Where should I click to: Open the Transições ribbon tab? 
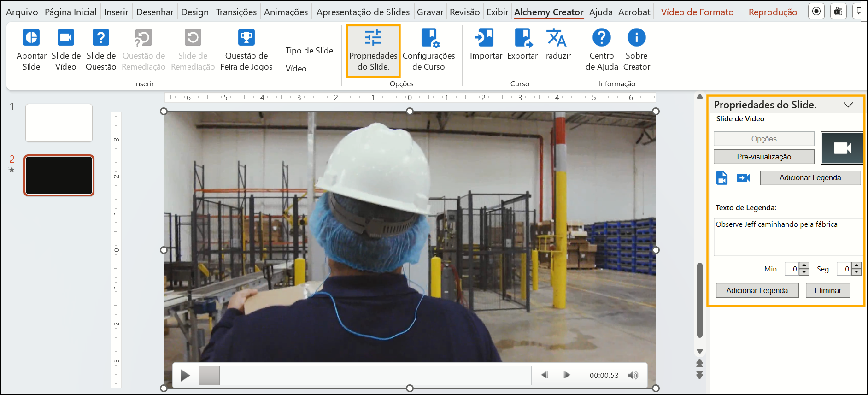pos(236,12)
